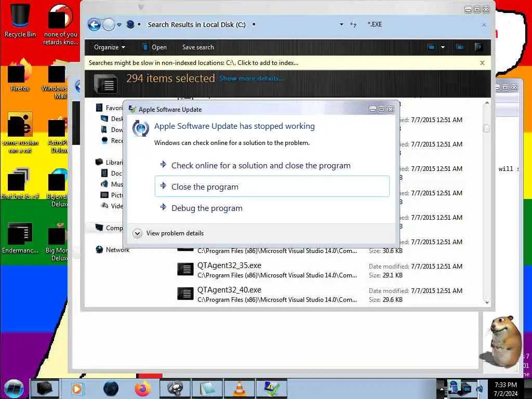Open the view options dropdown arrow

(x=443, y=47)
